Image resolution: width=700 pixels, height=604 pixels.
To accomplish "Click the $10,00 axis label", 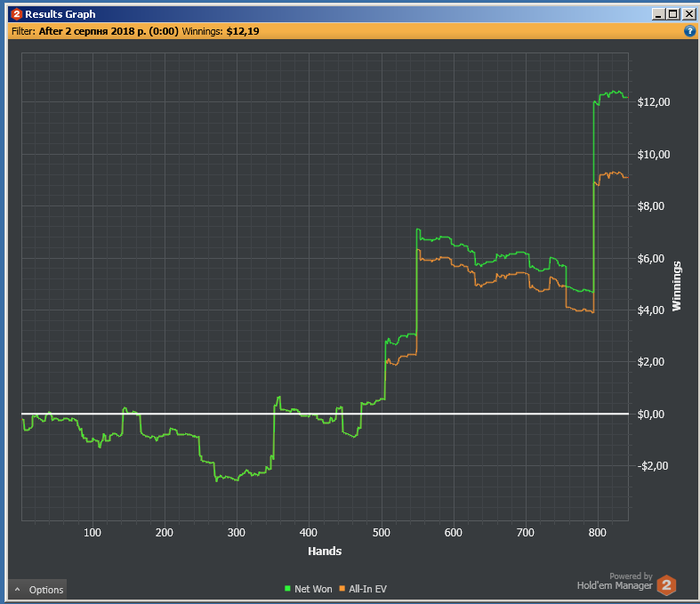I will 654,154.
